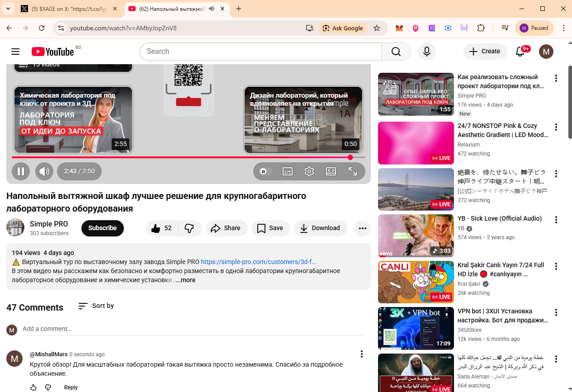The image size is (572, 392).
Task: Toggle autoplay switch in player
Action: tap(265, 171)
